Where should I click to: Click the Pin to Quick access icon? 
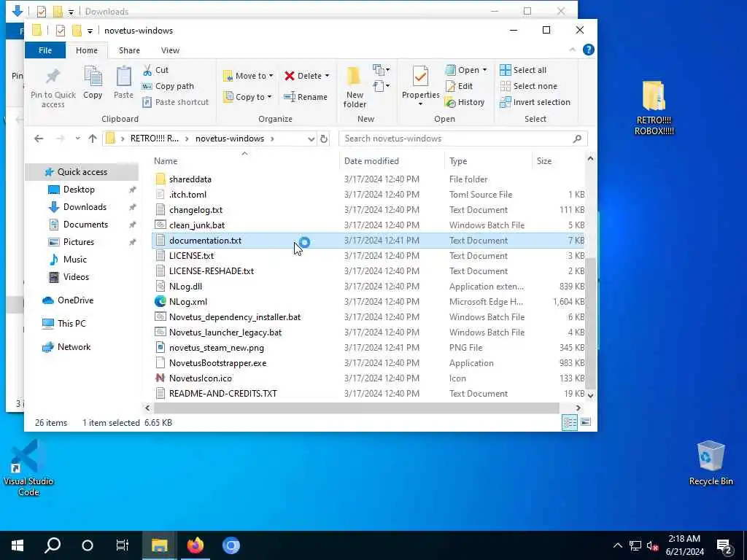[53, 77]
